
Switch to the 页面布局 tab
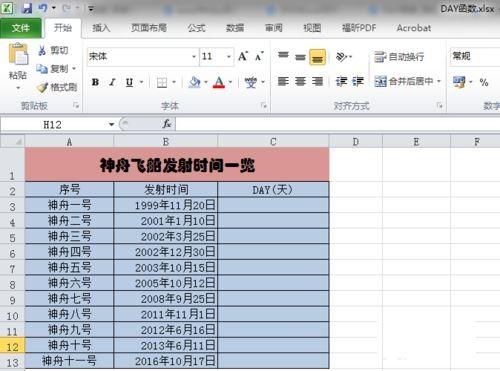click(149, 28)
